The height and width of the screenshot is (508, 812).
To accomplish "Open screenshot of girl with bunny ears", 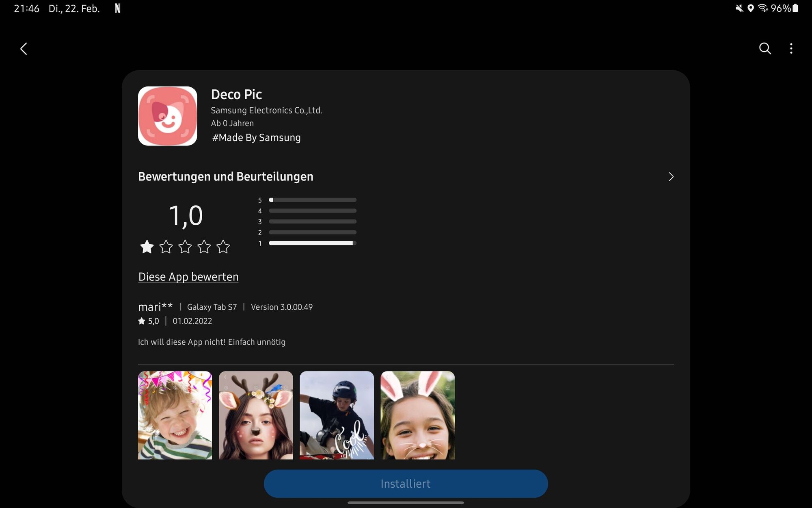I will 417,415.
